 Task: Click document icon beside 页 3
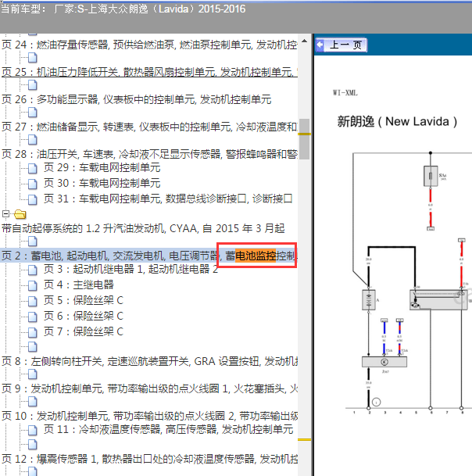(33, 270)
